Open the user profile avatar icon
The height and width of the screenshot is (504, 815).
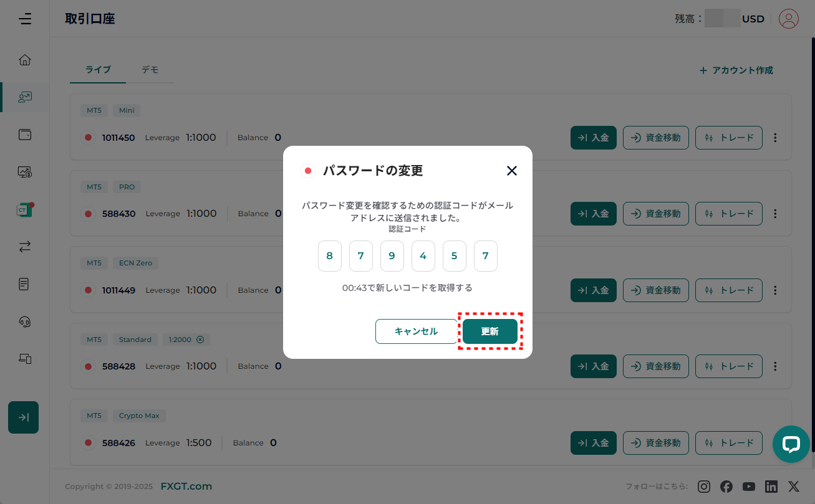789,19
